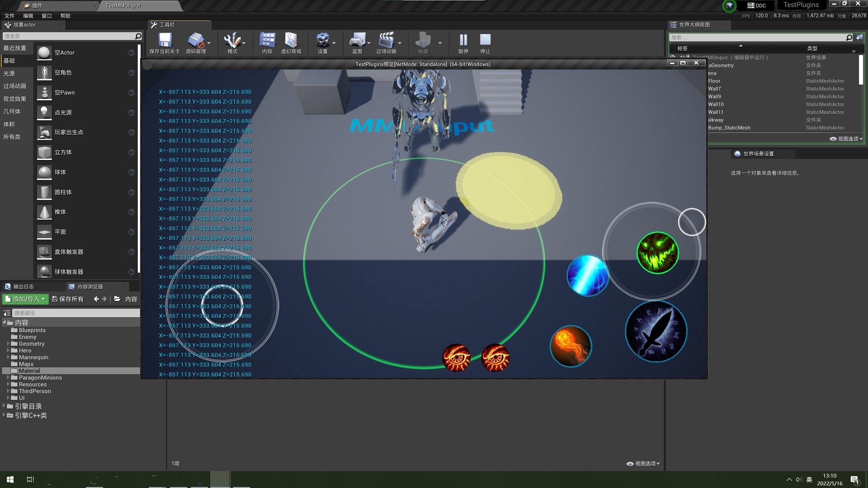Expand the Settings toolbar dropdown arrow
868x488 pixels.
tap(334, 43)
